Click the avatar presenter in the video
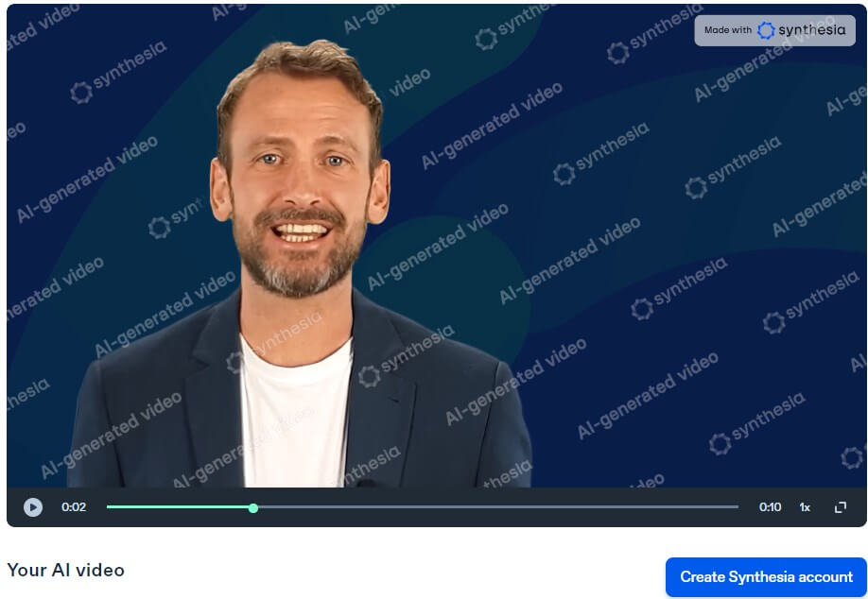 (x=299, y=265)
